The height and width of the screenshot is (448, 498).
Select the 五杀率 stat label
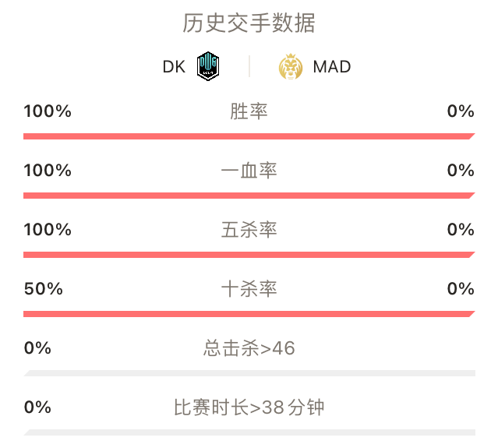click(249, 230)
